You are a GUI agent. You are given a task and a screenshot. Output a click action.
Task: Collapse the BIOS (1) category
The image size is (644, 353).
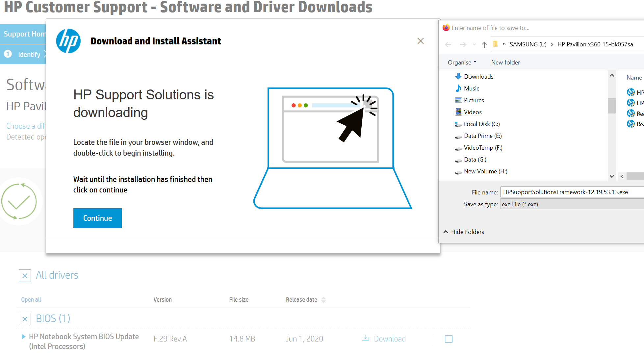coord(25,319)
